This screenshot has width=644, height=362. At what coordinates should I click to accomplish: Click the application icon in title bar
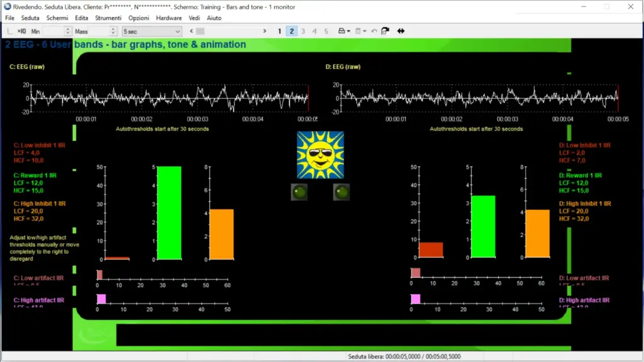pyautogui.click(x=7, y=6)
